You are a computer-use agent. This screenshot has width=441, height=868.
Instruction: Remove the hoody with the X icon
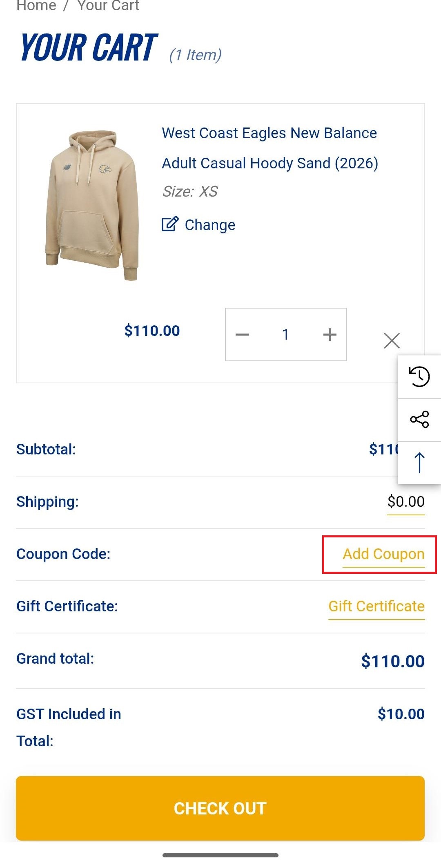click(x=392, y=340)
